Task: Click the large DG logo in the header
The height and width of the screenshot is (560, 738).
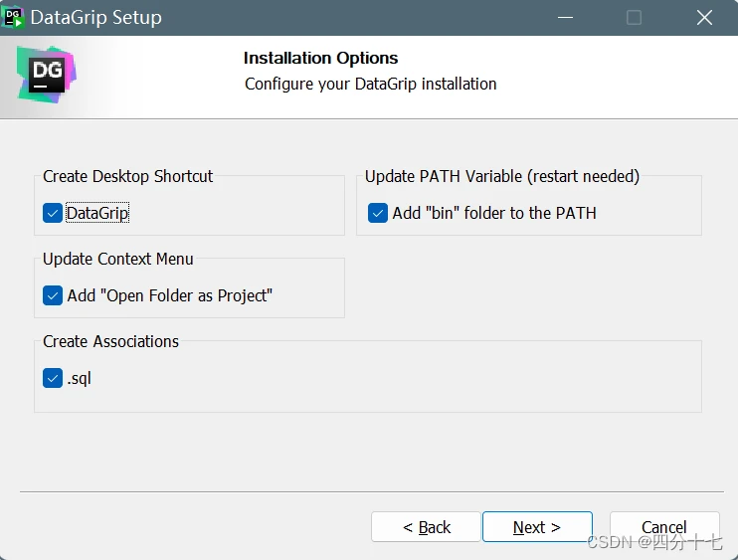Action: [46, 75]
